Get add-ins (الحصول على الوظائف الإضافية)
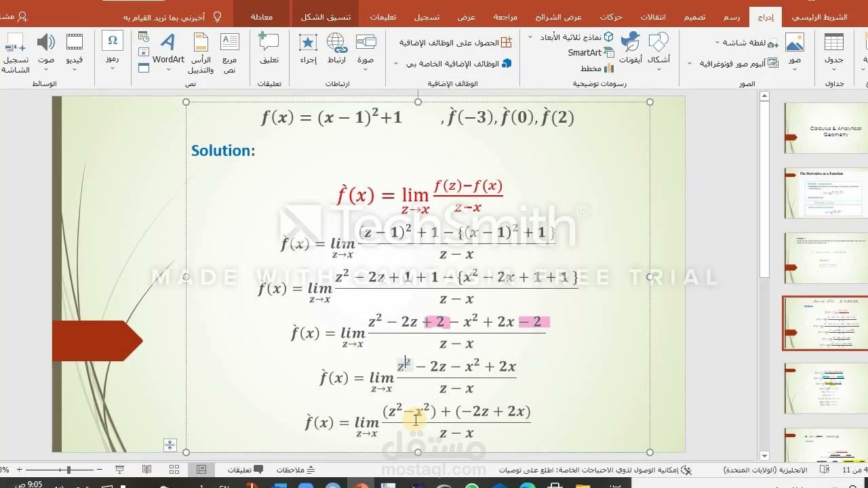Image resolution: width=868 pixels, height=488 pixels. 456,43
